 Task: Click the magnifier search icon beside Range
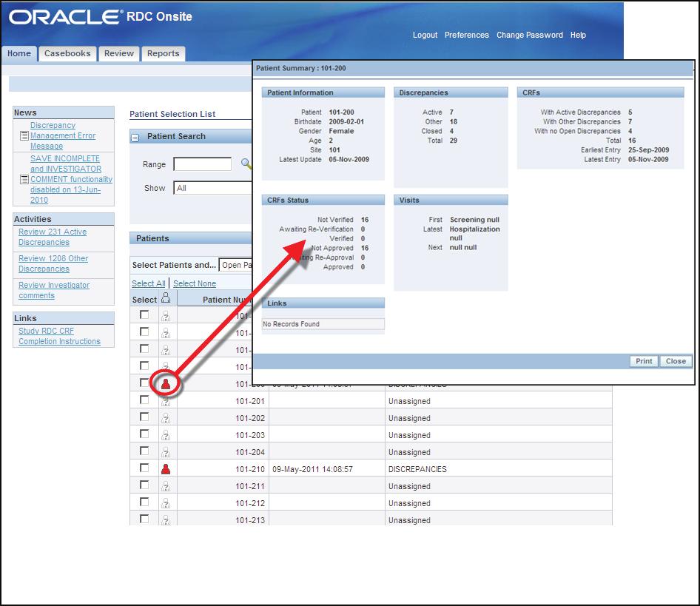246,164
